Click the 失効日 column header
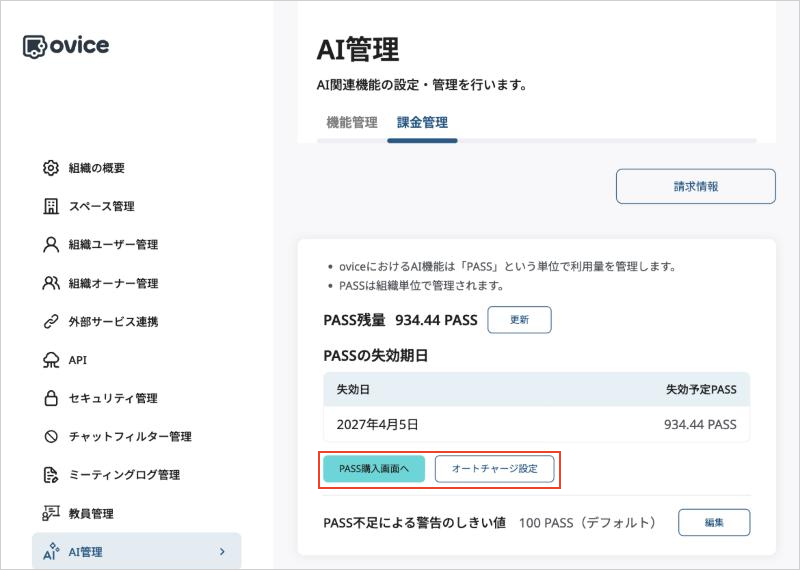Image resolution: width=800 pixels, height=570 pixels. click(x=353, y=390)
